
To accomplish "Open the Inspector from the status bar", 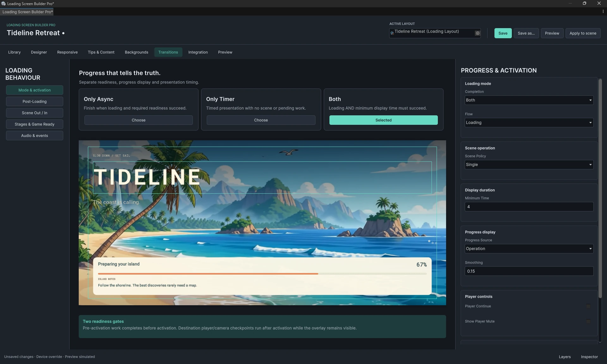I will pyautogui.click(x=589, y=357).
